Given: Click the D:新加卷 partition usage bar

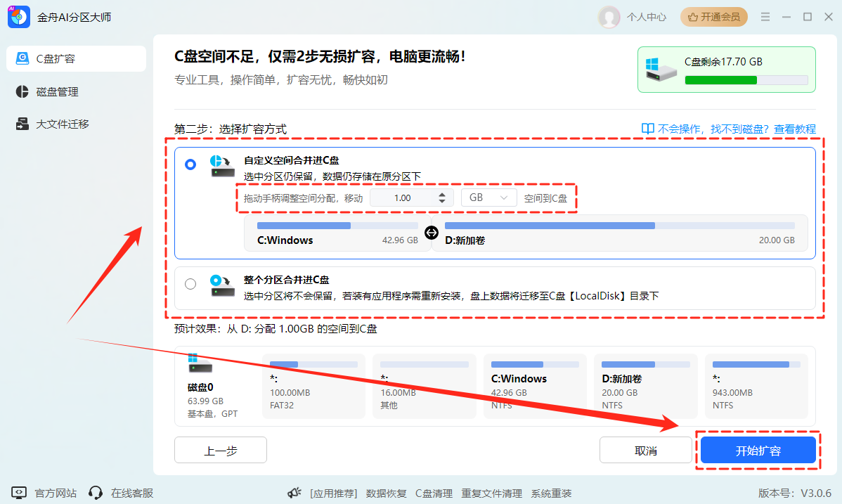Looking at the screenshot, I should (620, 226).
